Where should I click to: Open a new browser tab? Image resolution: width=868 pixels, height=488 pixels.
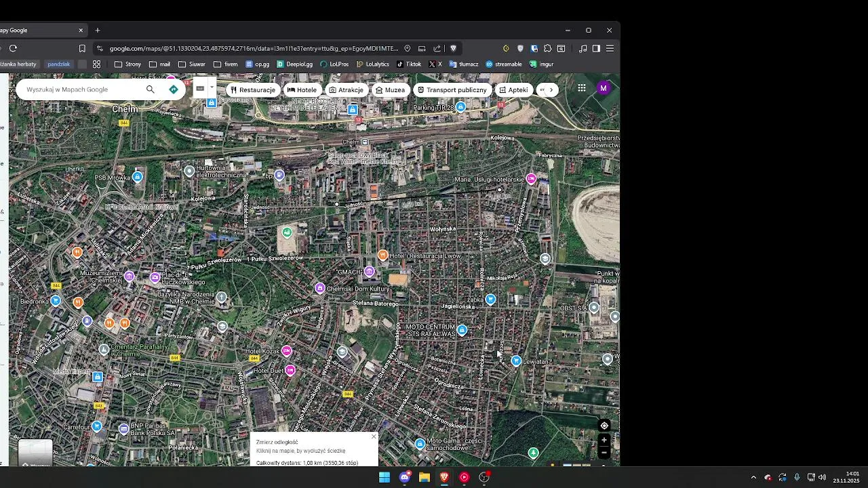[98, 30]
